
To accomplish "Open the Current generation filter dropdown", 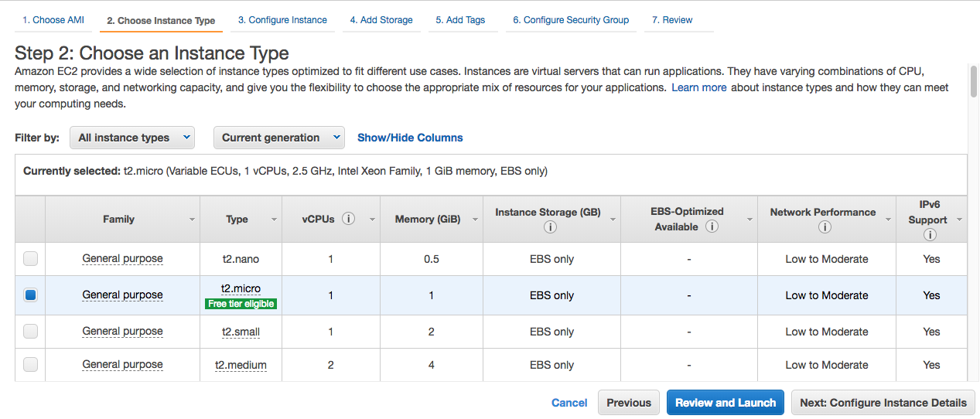I will (x=279, y=138).
